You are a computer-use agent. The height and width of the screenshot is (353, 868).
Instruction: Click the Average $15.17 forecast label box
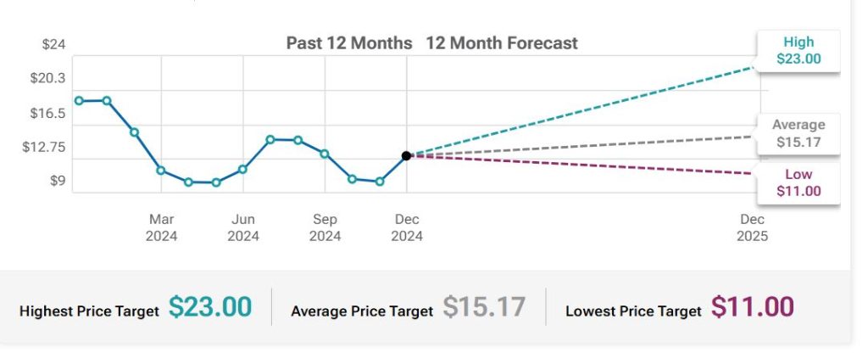(798, 134)
